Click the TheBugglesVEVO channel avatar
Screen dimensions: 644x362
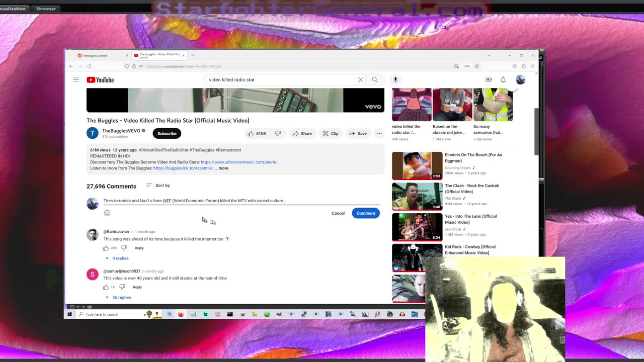pos(93,133)
